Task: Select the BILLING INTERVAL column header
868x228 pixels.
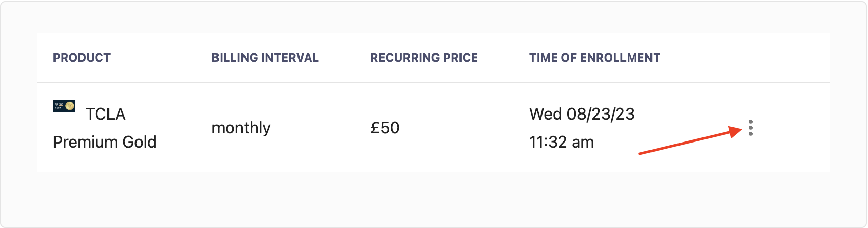Action: click(265, 58)
